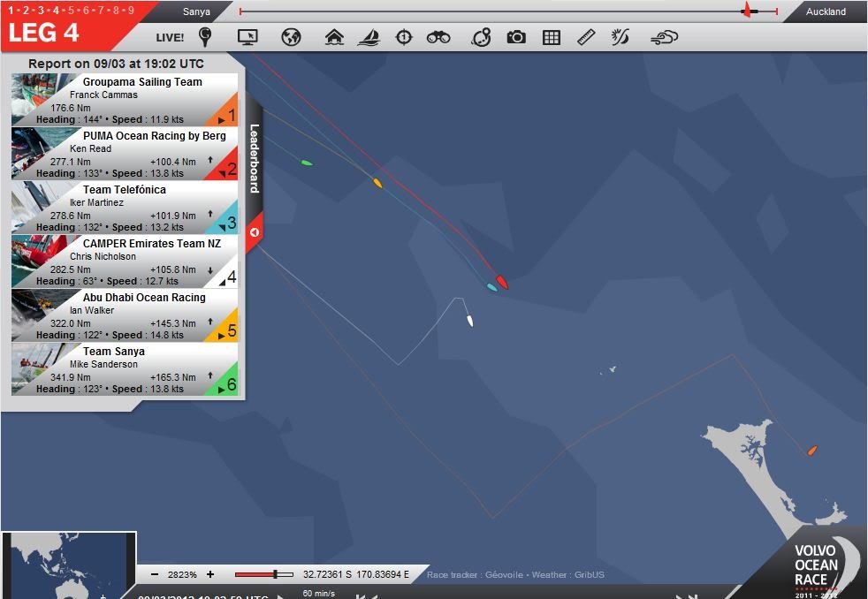Viewport: 868px width, 599px height.
Task: Select leg 7 in the leg selector
Action: pos(101,10)
